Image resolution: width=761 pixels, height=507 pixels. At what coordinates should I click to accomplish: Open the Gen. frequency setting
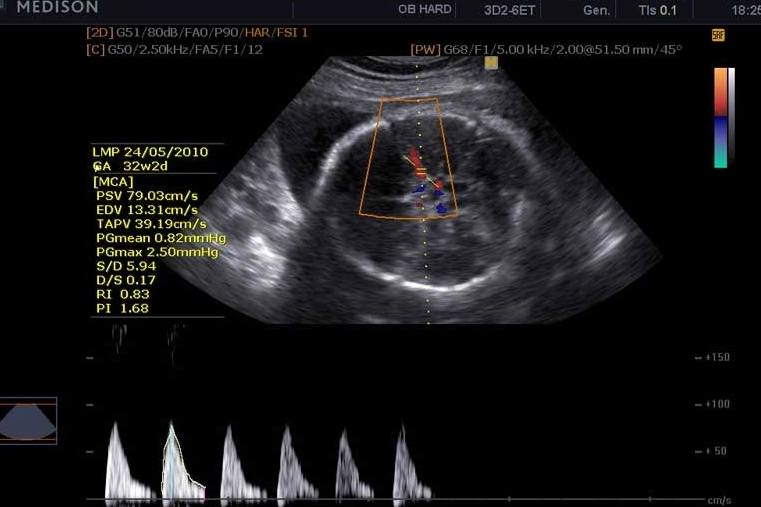point(597,9)
